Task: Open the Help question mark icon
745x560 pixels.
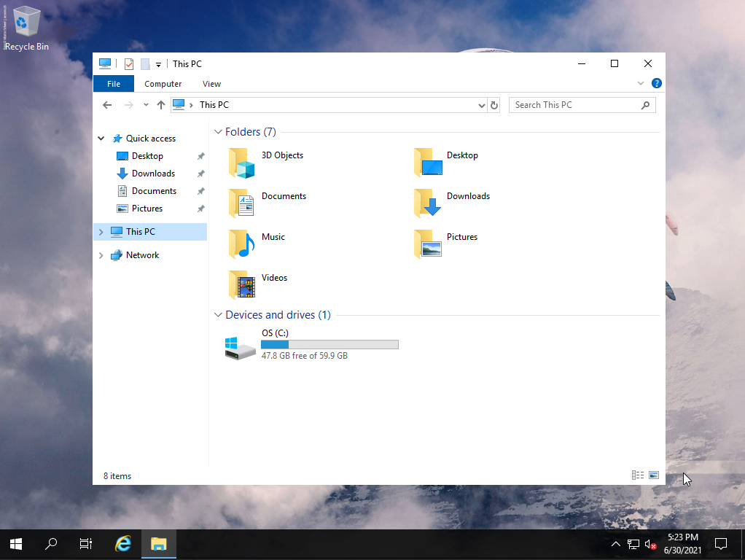Action: 656,84
